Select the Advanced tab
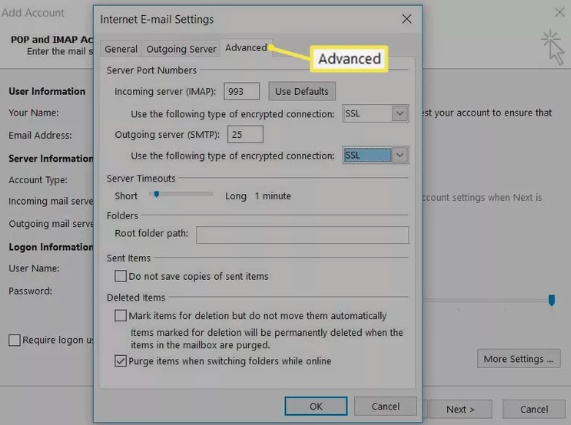 click(x=246, y=48)
